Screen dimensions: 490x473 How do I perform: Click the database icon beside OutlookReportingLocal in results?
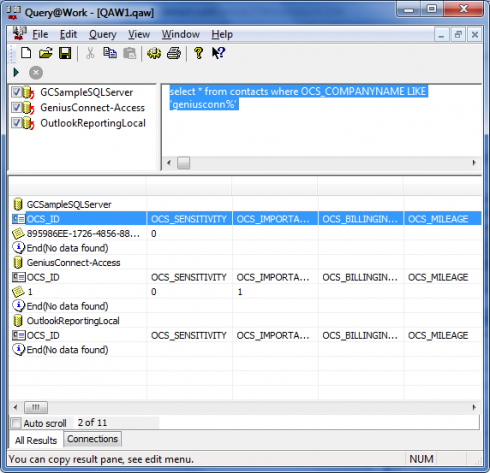[x=18, y=321]
